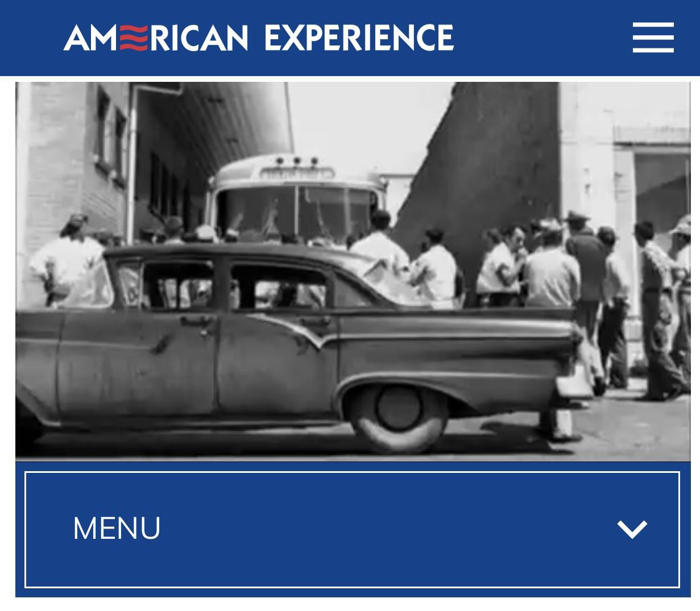Image resolution: width=700 pixels, height=611 pixels.
Task: Click the MENU label text
Action: tap(117, 529)
